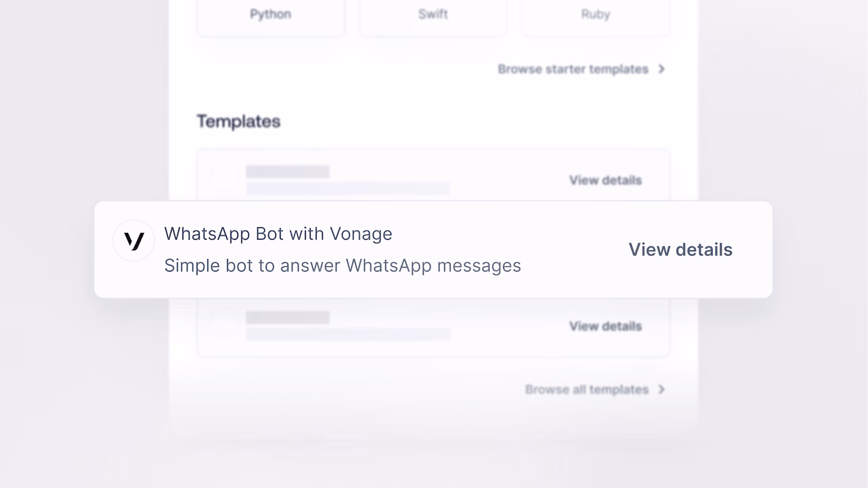
Task: Click the blurred icon of first template row
Action: click(x=223, y=178)
